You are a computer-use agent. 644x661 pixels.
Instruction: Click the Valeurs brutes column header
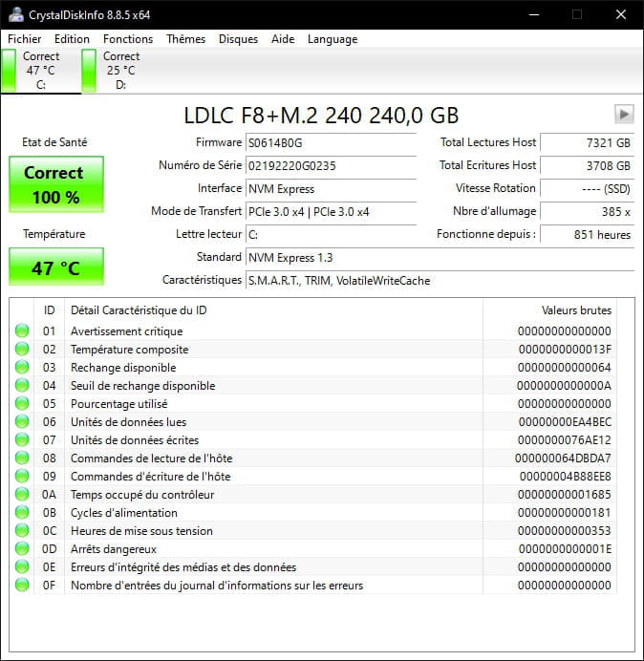tap(550, 310)
